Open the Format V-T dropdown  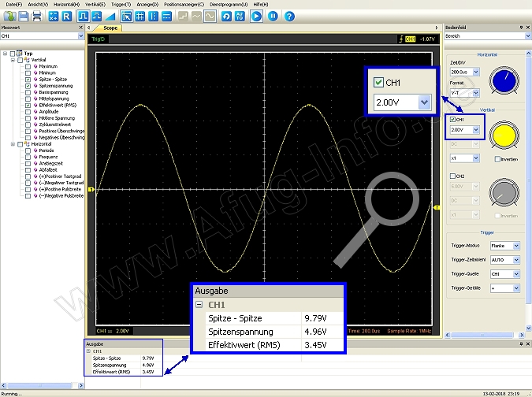pyautogui.click(x=476, y=92)
